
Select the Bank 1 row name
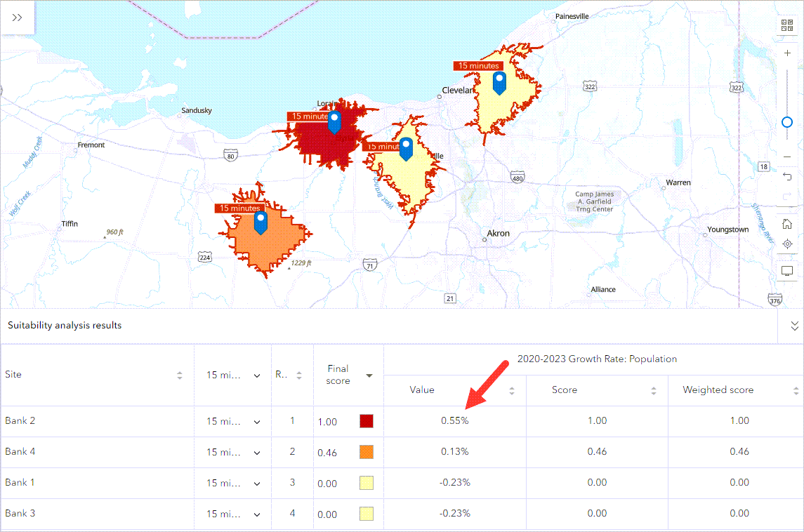(20, 482)
